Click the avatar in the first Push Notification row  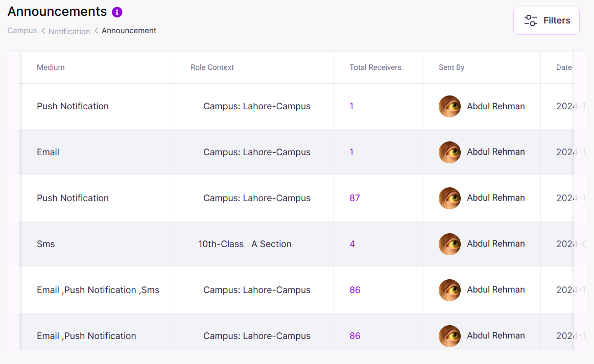click(x=449, y=106)
